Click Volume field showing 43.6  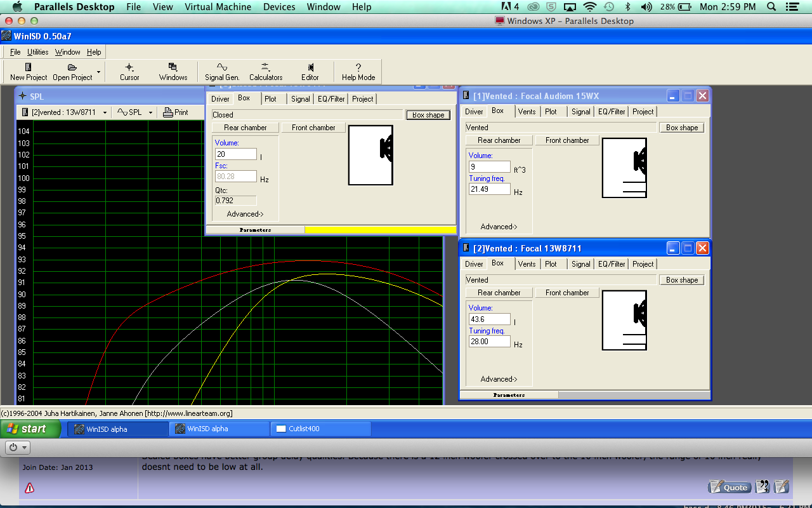(489, 319)
